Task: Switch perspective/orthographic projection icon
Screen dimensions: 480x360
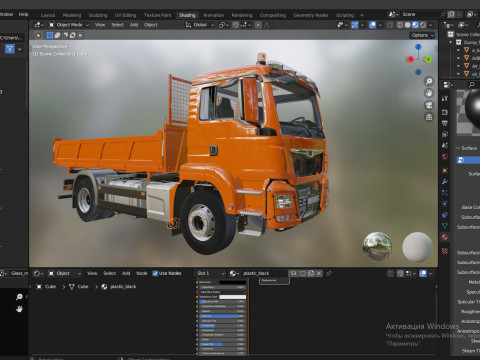Action: pyautogui.click(x=429, y=117)
